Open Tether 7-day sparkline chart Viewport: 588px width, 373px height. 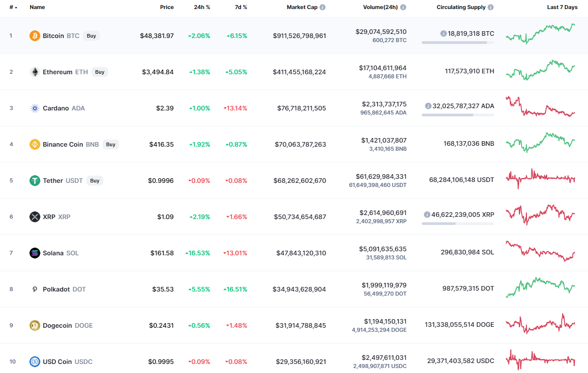pos(540,179)
